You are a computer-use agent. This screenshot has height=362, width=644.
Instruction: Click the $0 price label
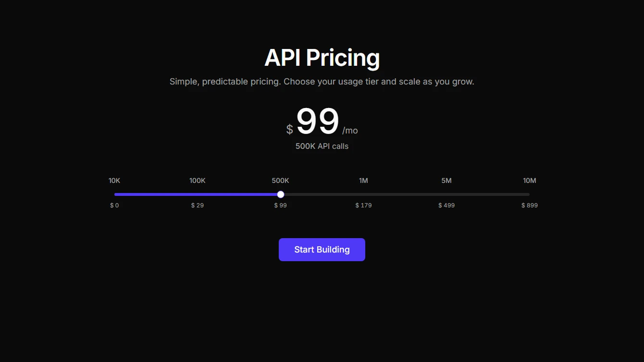114,205
